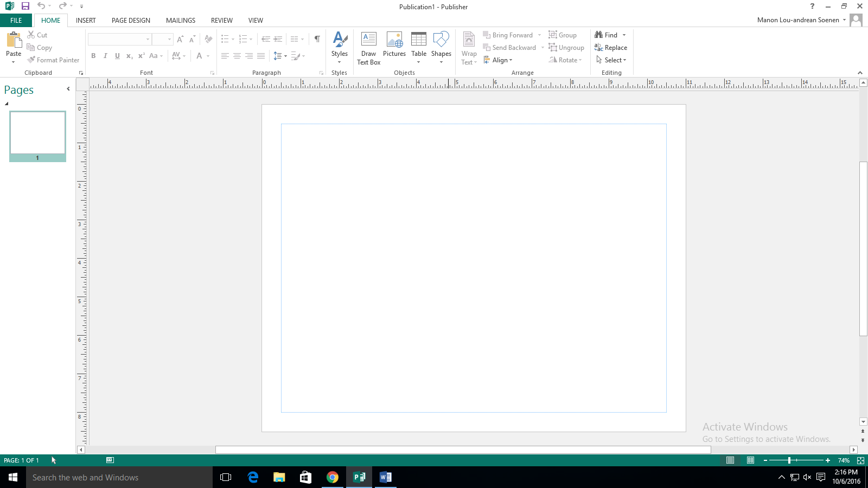Click the Paste clipboard icon
This screenshot has height=488, width=868.
(14, 41)
